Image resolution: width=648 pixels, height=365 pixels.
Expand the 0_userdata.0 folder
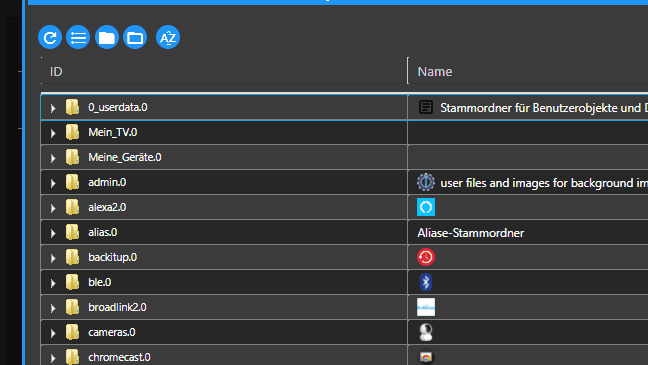(x=53, y=108)
